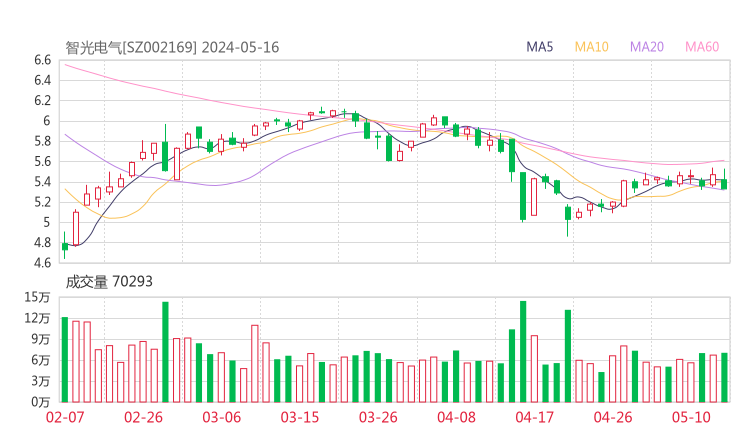This screenshot has width=740, height=440.
Task: Click the MA20 legend label
Action: tap(647, 47)
